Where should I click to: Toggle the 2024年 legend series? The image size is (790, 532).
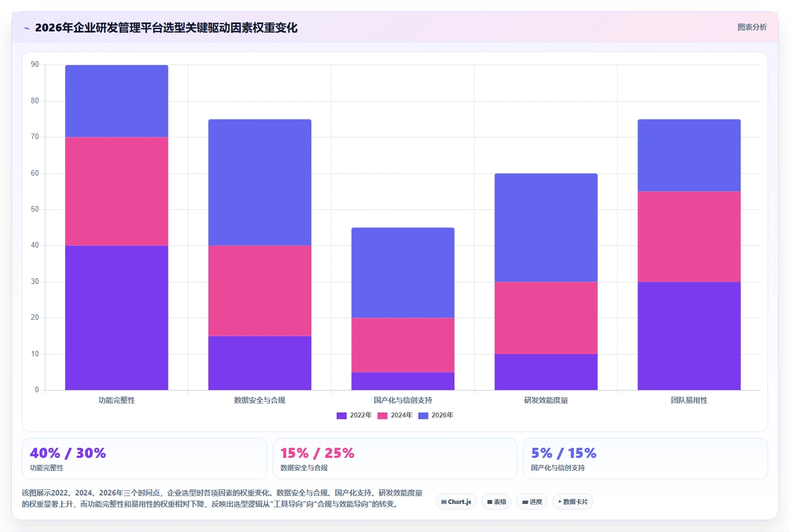395,415
